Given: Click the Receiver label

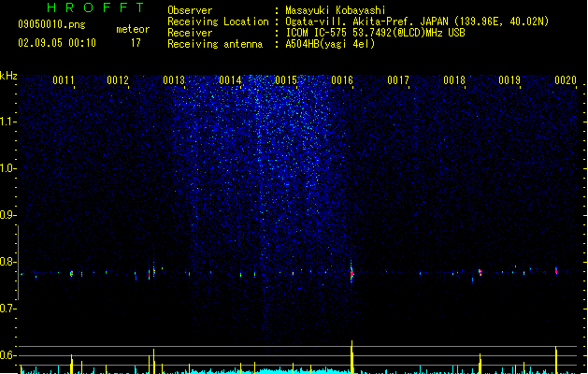Looking at the screenshot, I should [190, 33].
